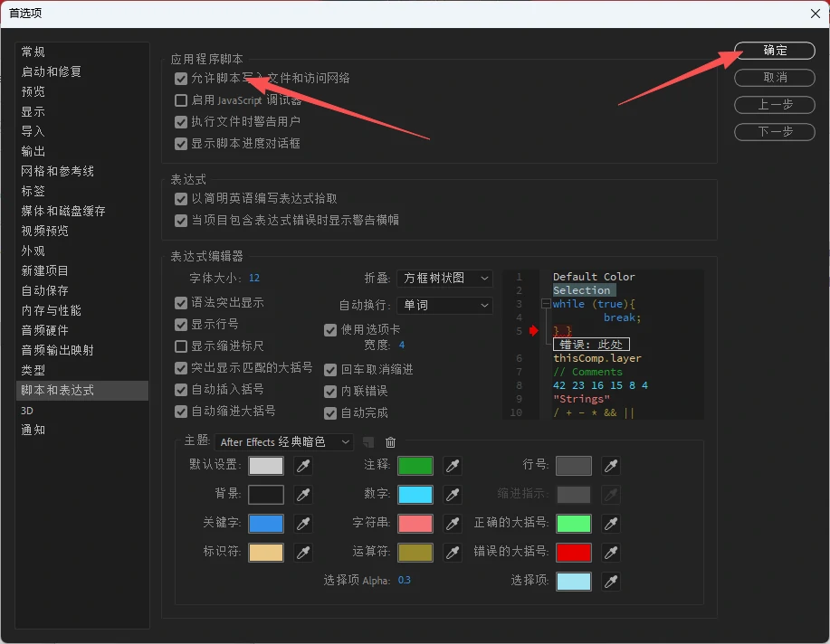Click the eyedropper beside 字符串 swatch
This screenshot has height=644, width=830.
(453, 524)
